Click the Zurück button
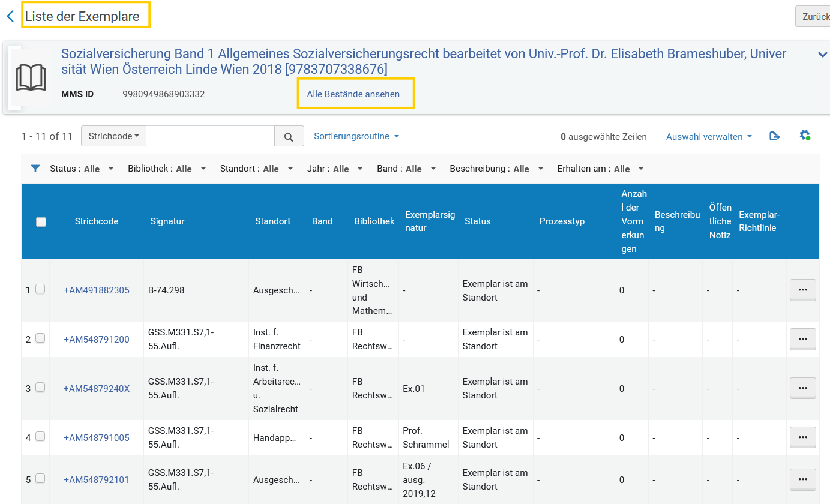 coord(813,16)
